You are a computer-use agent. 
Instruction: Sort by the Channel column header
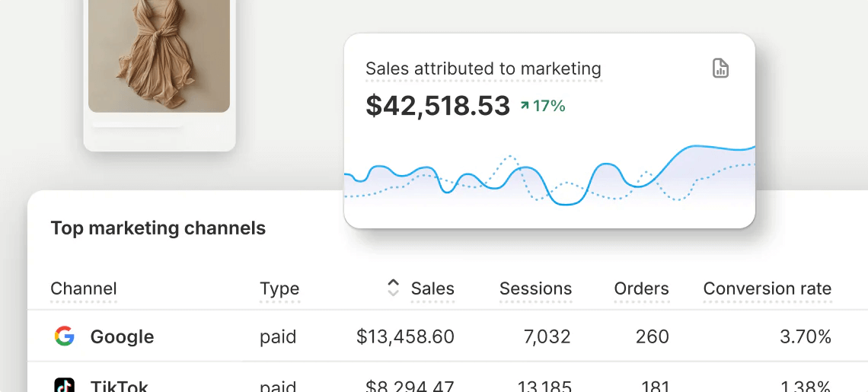pos(84,288)
